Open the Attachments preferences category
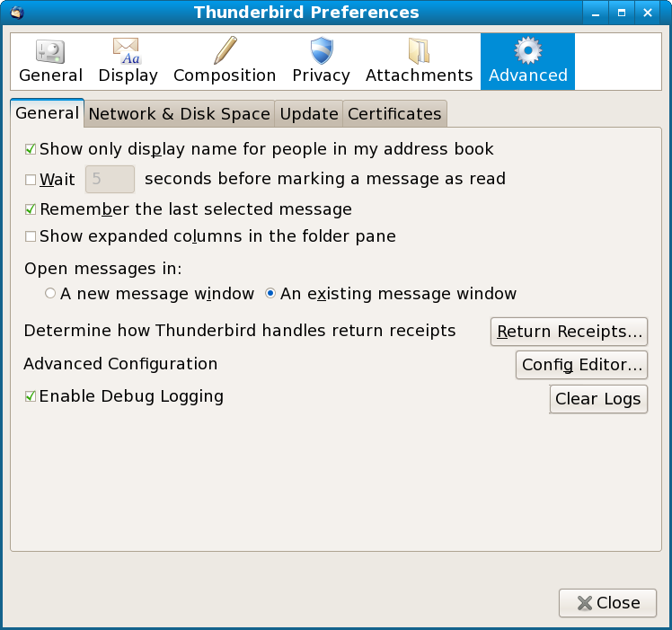672x630 pixels. (419, 62)
